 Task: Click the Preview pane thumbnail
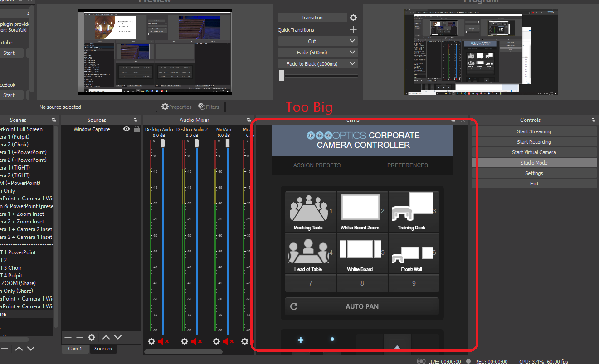coord(155,52)
